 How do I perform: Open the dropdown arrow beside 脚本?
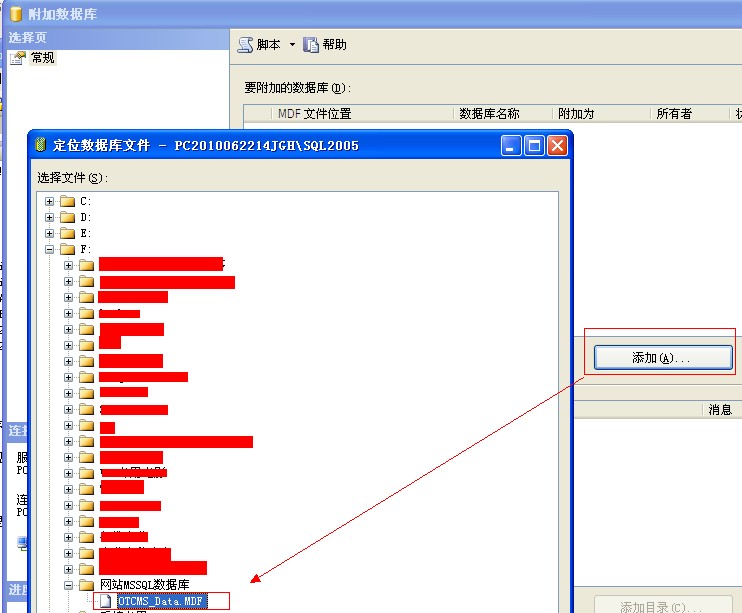pos(292,45)
